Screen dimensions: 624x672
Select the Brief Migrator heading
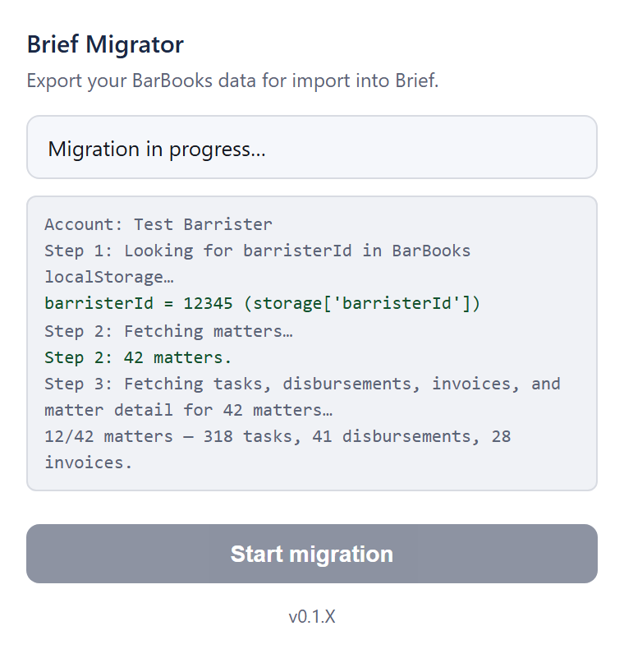tap(105, 44)
